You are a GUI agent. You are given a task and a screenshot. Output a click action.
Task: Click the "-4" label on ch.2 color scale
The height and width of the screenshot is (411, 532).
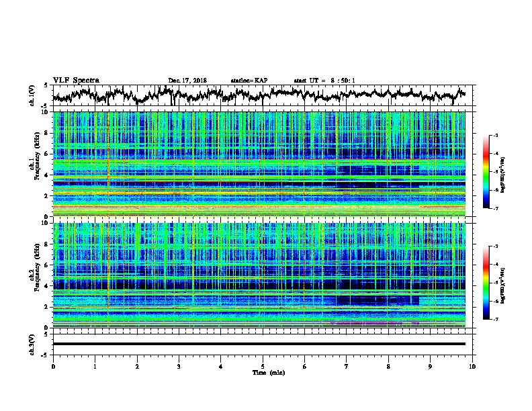coord(495,265)
